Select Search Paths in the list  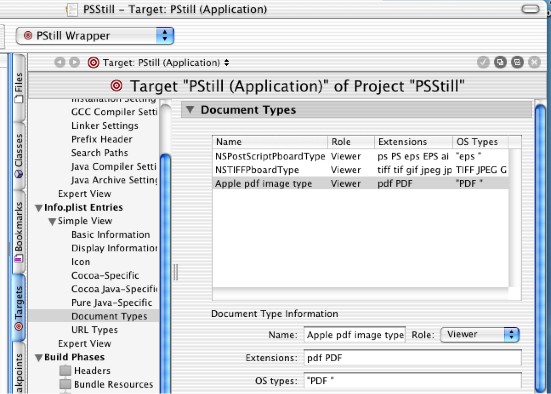coord(99,153)
